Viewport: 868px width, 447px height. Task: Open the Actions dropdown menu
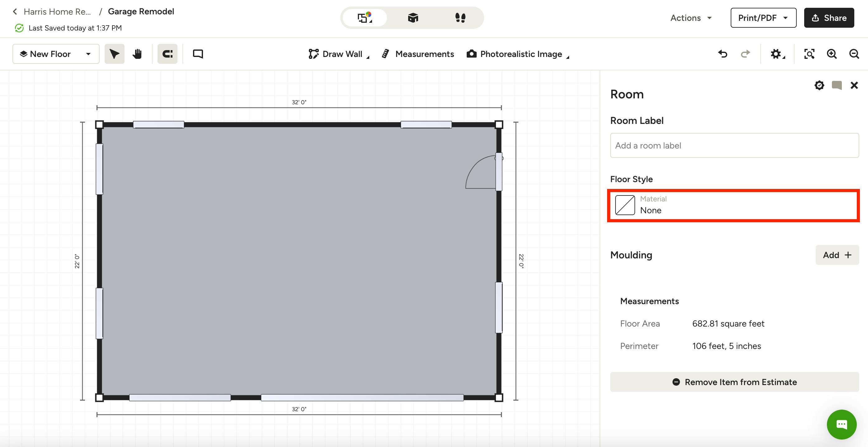click(691, 18)
